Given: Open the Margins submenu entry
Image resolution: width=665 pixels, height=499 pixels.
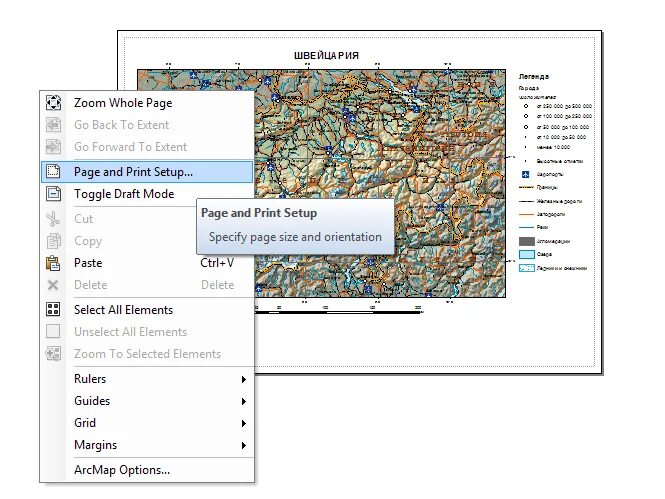Looking at the screenshot, I should click(x=147, y=445).
